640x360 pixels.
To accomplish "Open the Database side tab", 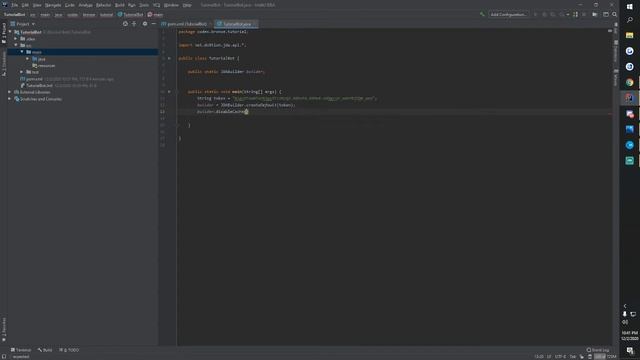I will pyautogui.click(x=616, y=51).
